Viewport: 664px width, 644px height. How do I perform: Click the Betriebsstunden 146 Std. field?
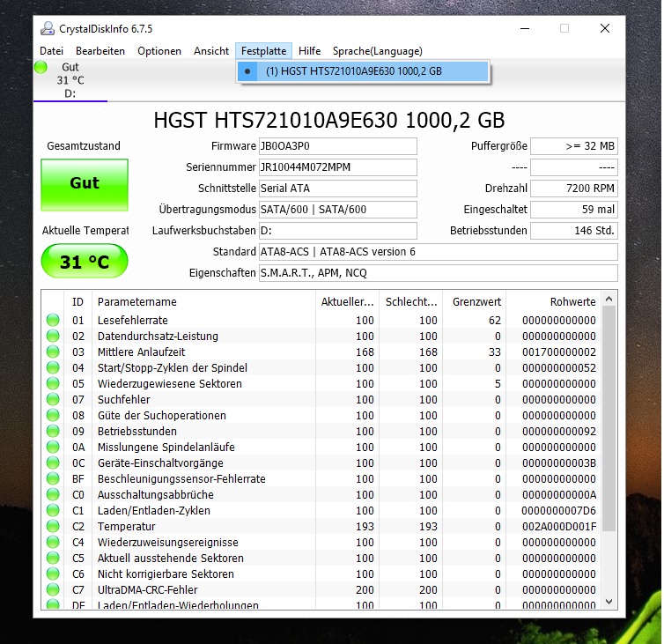coord(574,231)
